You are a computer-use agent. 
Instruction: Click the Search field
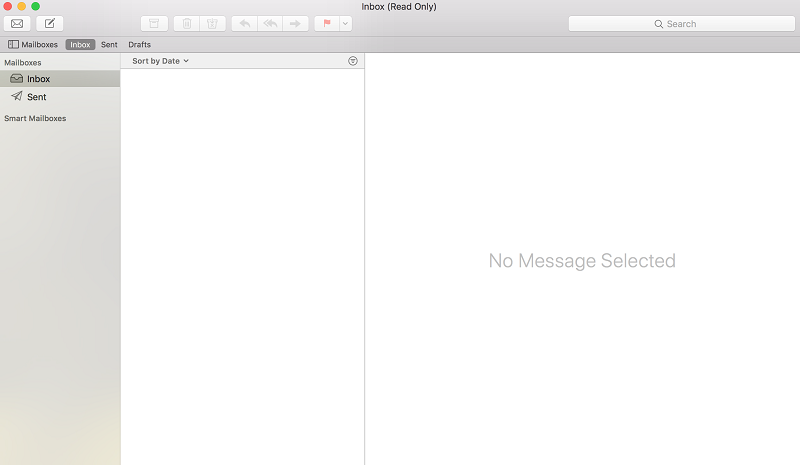point(682,24)
